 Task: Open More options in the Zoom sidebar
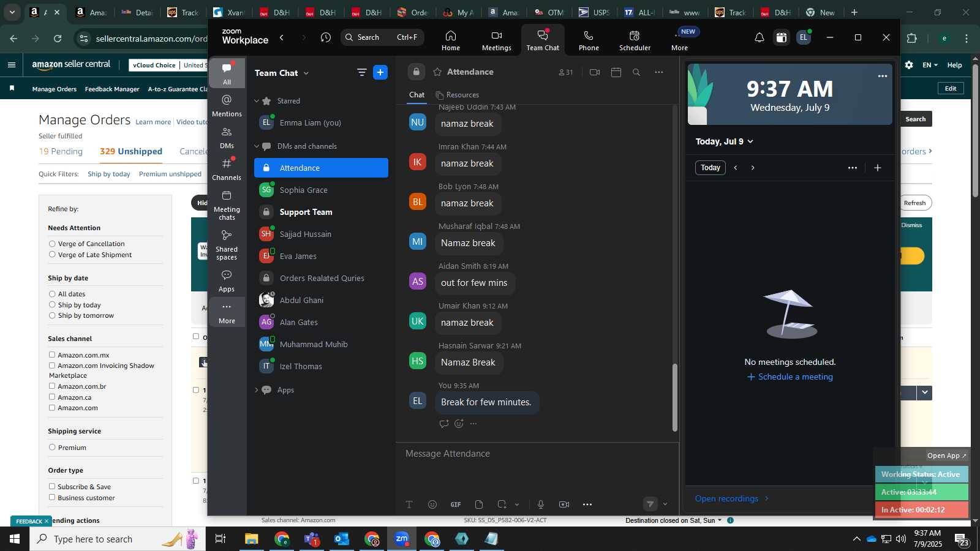227,313
